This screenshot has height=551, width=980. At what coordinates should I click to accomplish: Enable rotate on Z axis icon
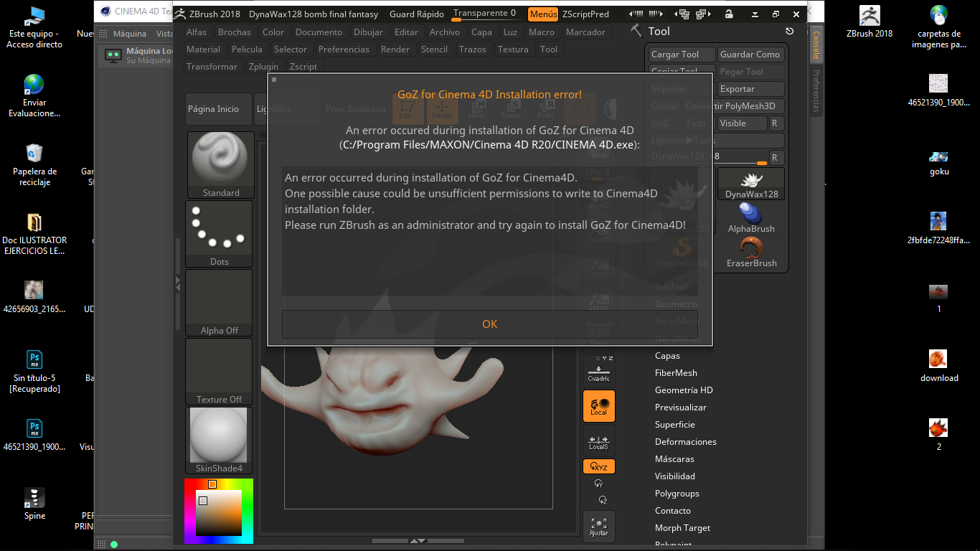point(603,500)
